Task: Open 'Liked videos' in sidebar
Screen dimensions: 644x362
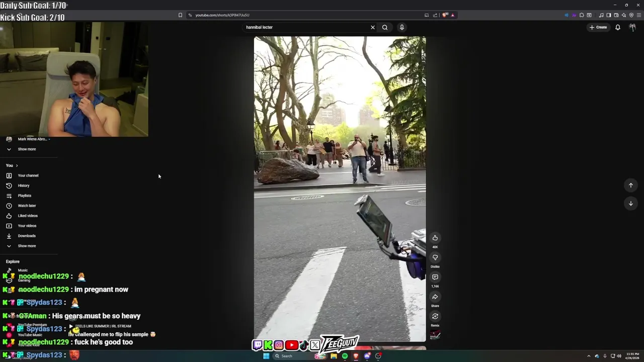Action: click(28, 216)
